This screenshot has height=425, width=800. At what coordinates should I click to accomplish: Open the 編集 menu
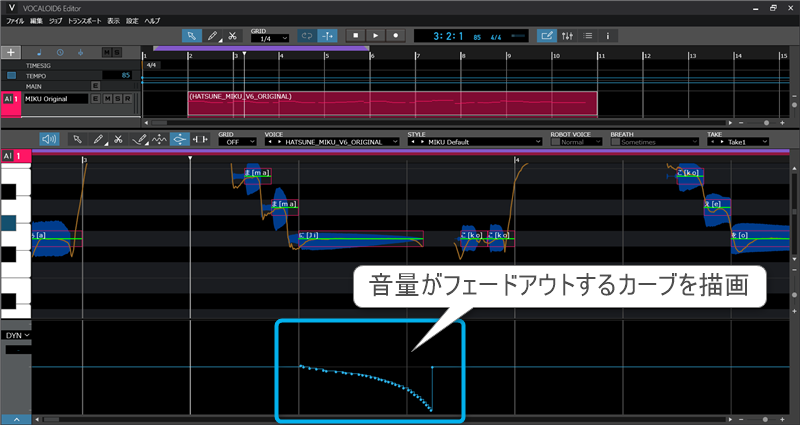click(36, 21)
